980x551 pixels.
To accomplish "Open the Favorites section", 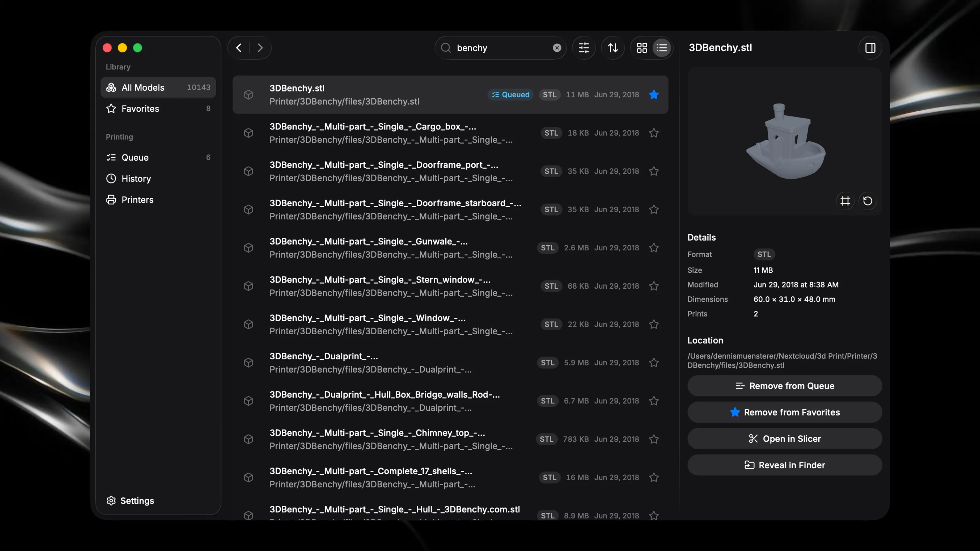I will 158,109.
